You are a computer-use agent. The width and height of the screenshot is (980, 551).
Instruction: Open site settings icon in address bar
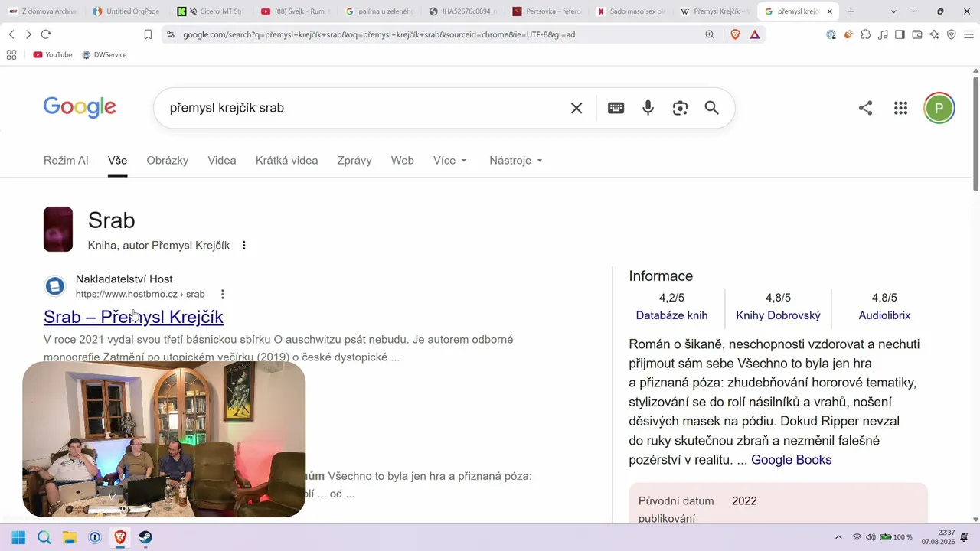[x=170, y=34]
